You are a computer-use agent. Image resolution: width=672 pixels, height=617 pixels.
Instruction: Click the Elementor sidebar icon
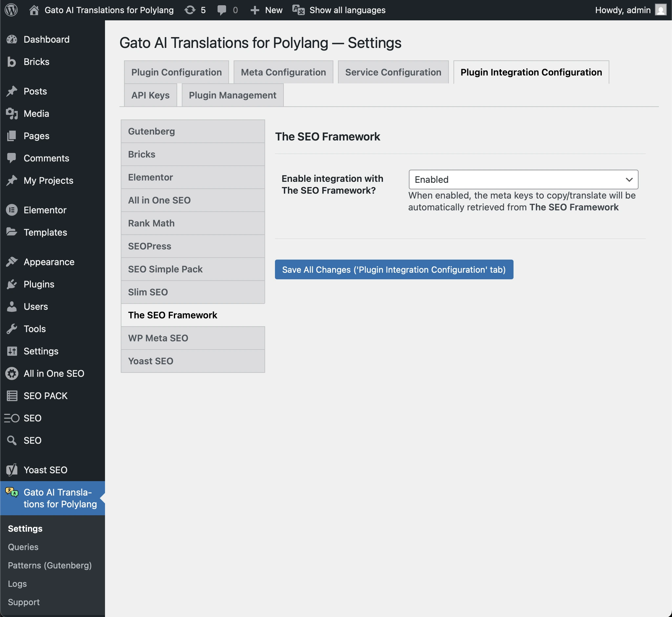pyautogui.click(x=12, y=210)
